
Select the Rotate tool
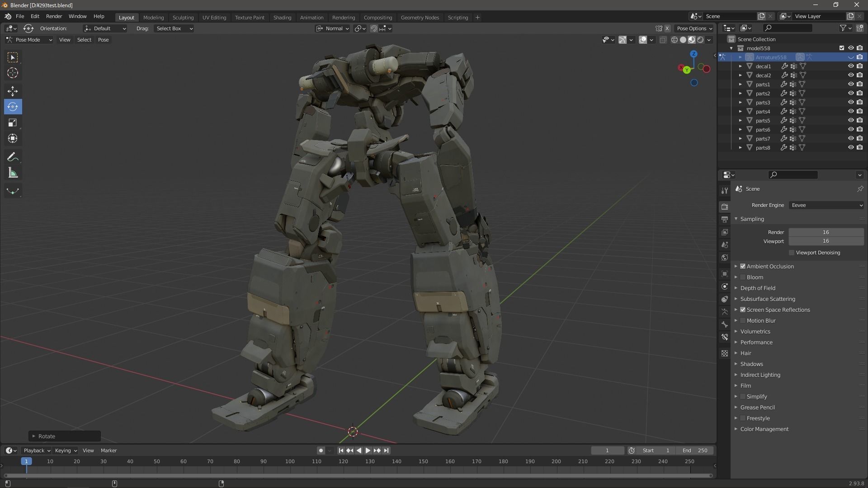(13, 107)
